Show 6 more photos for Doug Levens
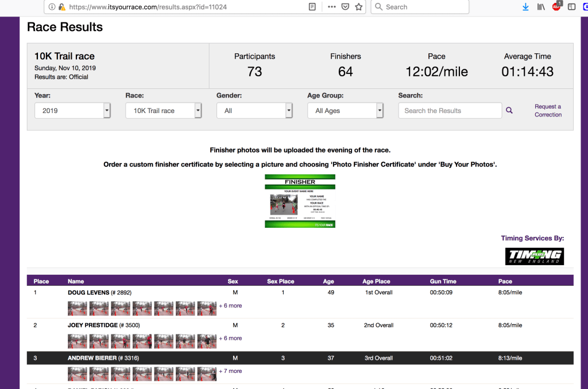This screenshot has width=588, height=389. (230, 306)
